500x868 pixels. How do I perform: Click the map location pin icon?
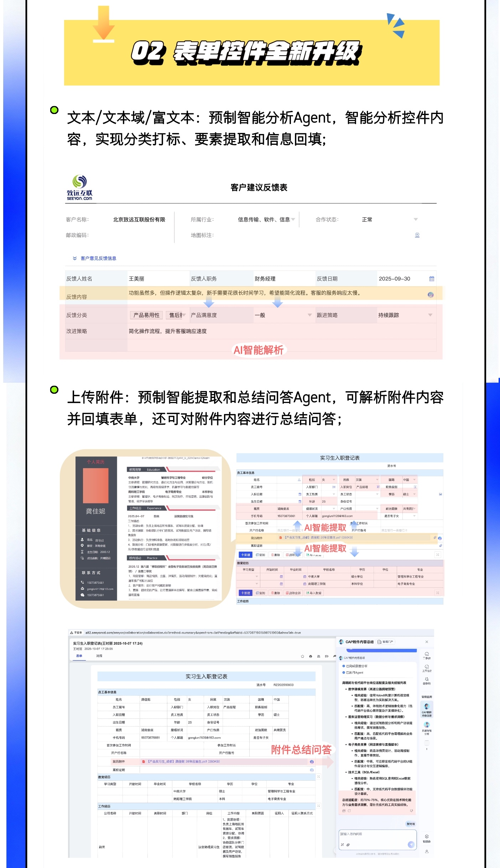pos(417,235)
